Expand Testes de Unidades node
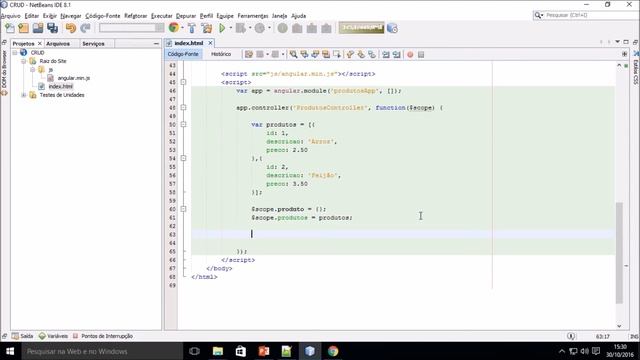 [x=24, y=95]
